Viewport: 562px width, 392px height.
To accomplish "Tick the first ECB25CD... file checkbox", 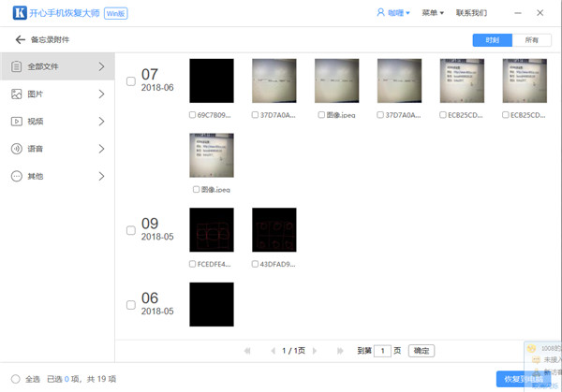I will tap(443, 115).
